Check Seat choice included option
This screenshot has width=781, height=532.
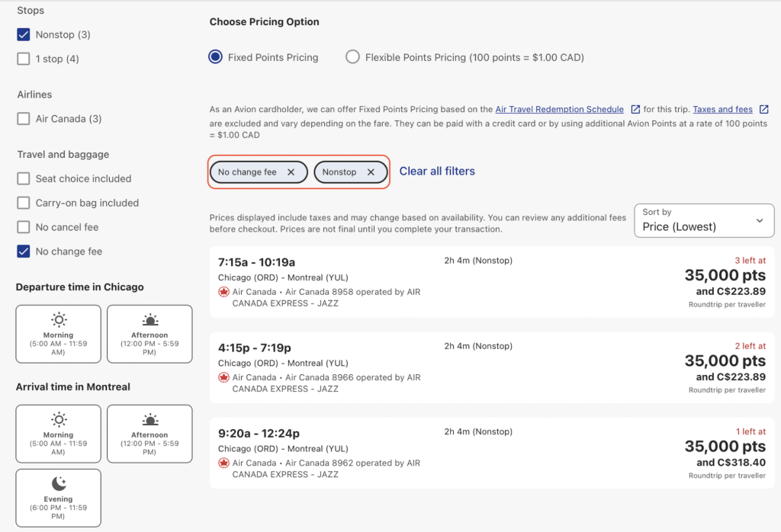24,179
